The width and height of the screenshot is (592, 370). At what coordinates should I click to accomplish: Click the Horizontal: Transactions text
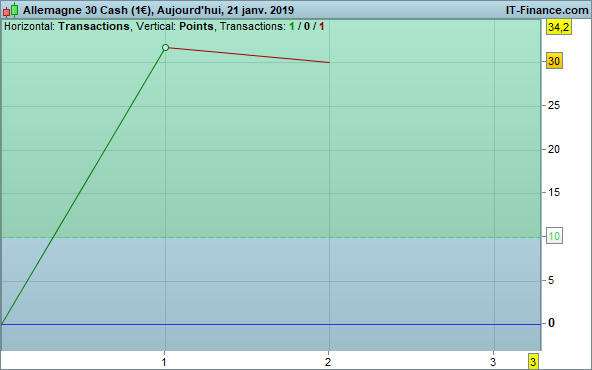pos(66,26)
